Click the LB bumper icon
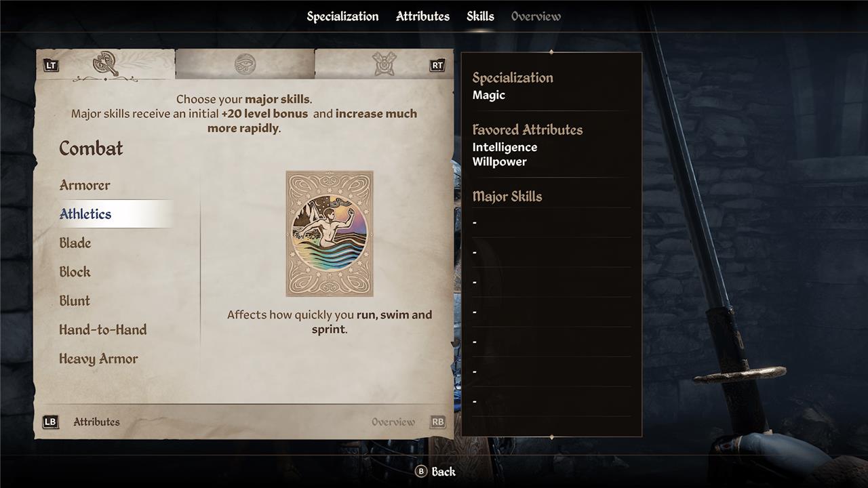Image resolution: width=868 pixels, height=488 pixels. pos(50,422)
